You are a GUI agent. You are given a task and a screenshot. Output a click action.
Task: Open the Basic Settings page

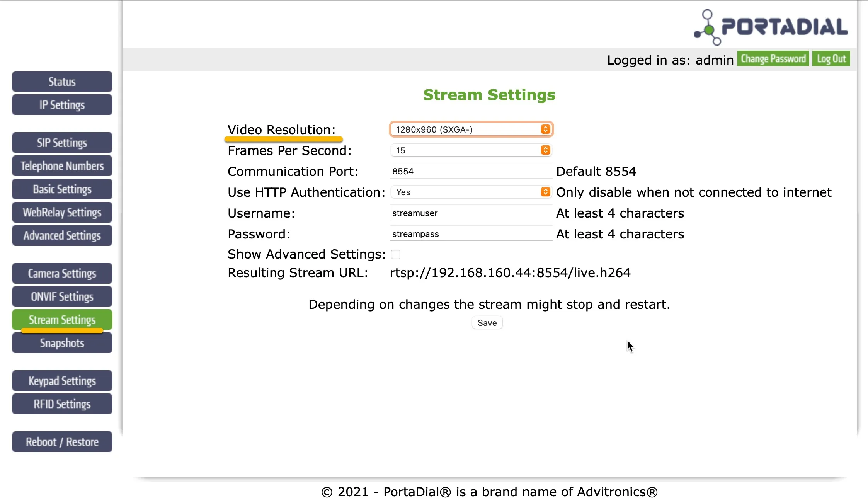(62, 189)
